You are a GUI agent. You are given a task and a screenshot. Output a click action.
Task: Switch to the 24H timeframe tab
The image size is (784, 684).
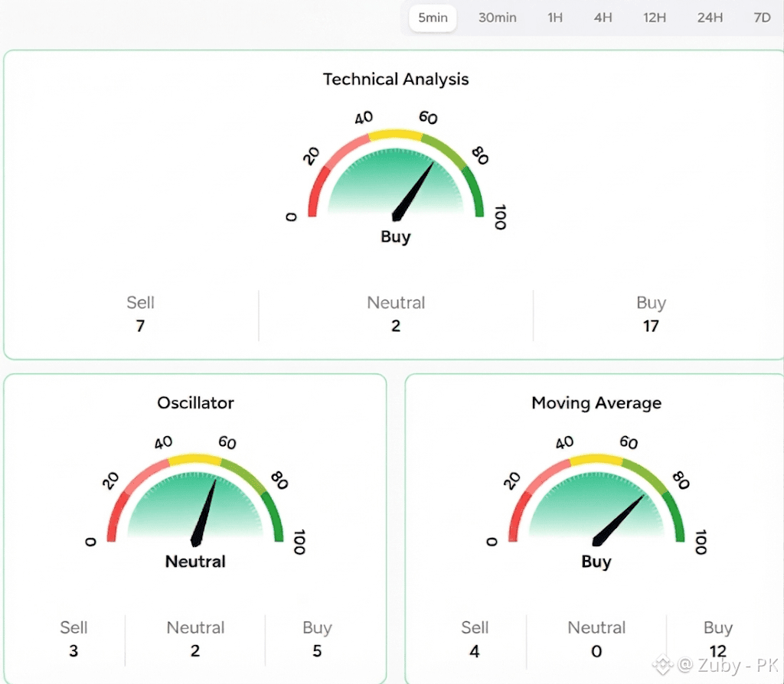710,18
